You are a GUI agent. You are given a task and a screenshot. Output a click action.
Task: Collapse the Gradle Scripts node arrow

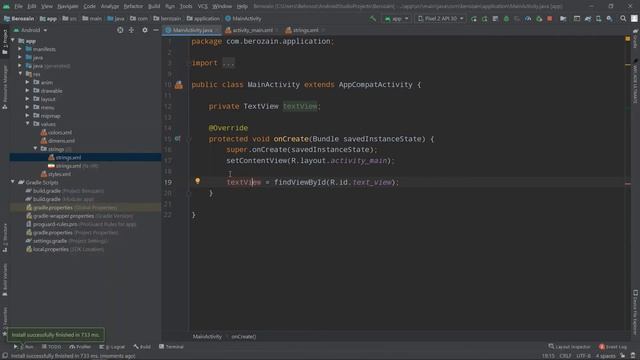point(13,182)
